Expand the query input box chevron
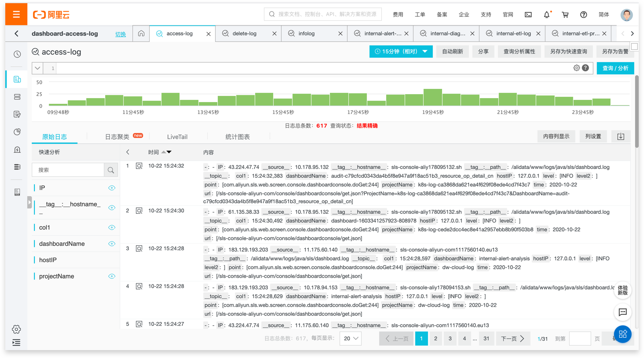 pyautogui.click(x=37, y=68)
